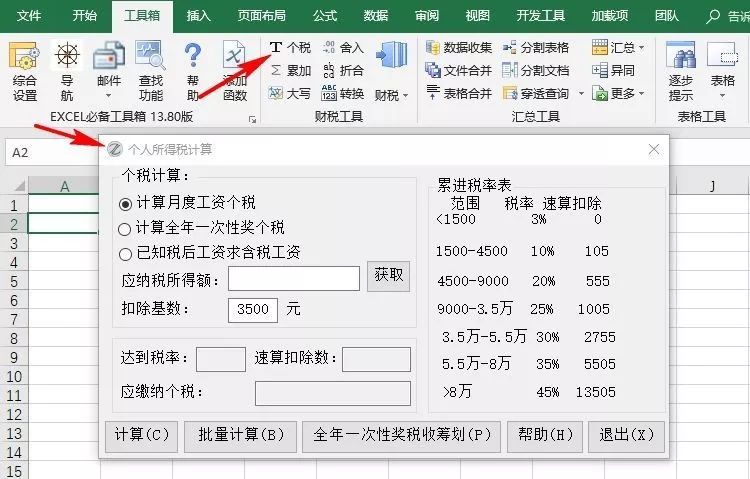Switch to the 视图 tab
The height and width of the screenshot is (479, 750).
(x=477, y=16)
